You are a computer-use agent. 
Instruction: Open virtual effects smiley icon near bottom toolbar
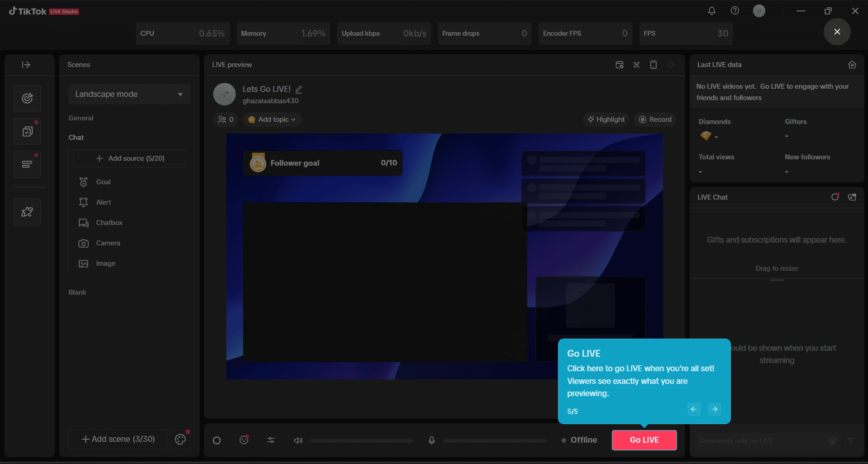[244, 440]
